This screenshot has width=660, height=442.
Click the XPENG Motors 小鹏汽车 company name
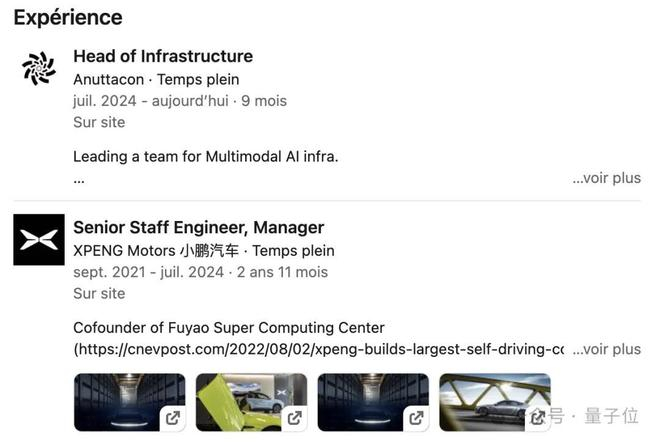[x=160, y=250]
